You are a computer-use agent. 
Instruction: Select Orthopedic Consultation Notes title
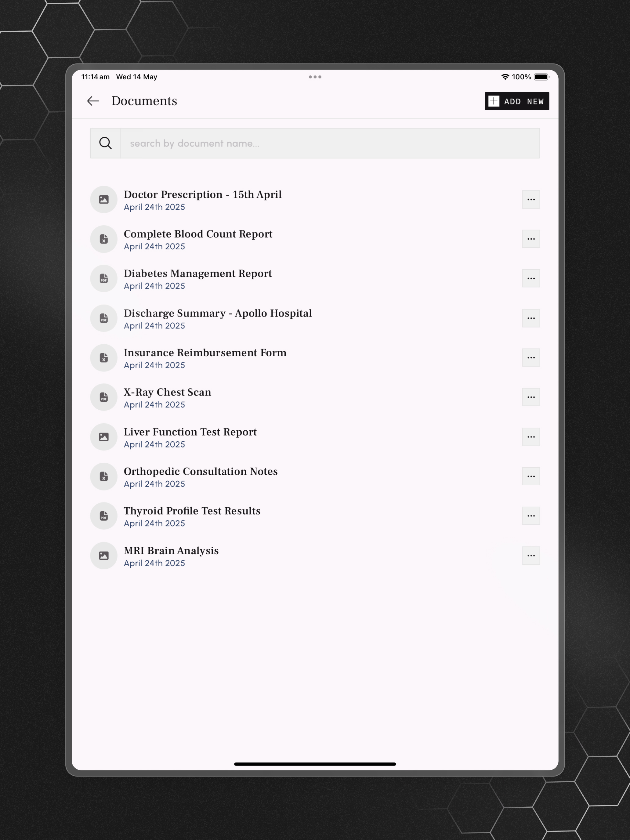click(x=201, y=471)
